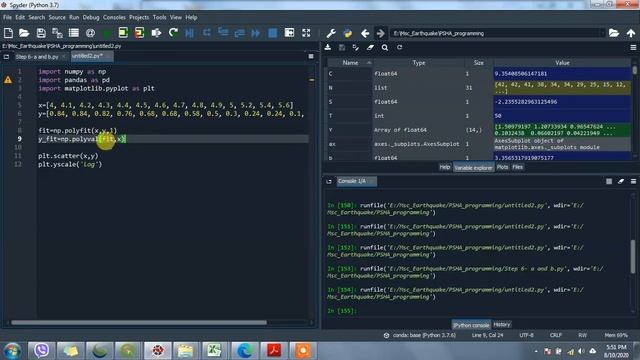
Task: Expand the working directory path dropdown
Action: [x=602, y=33]
